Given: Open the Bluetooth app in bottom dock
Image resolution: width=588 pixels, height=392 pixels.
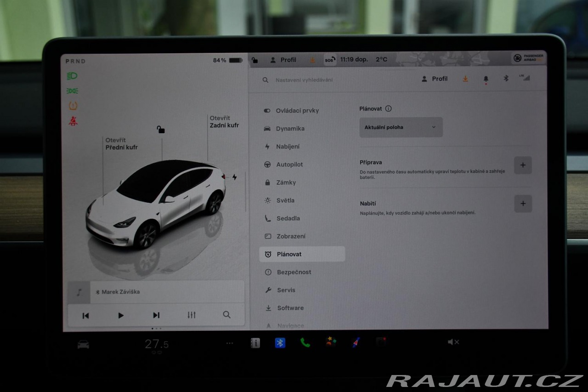Looking at the screenshot, I should [x=280, y=343].
